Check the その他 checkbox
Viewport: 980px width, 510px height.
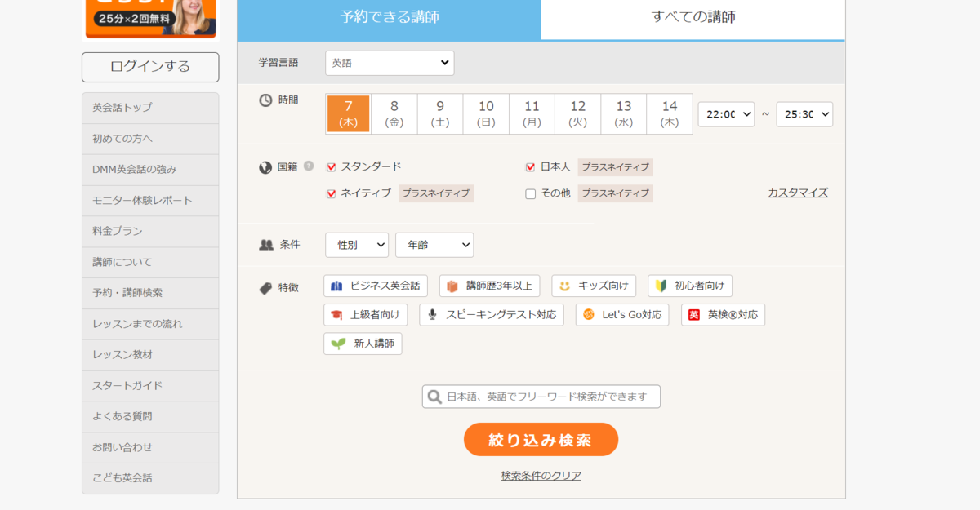click(530, 193)
